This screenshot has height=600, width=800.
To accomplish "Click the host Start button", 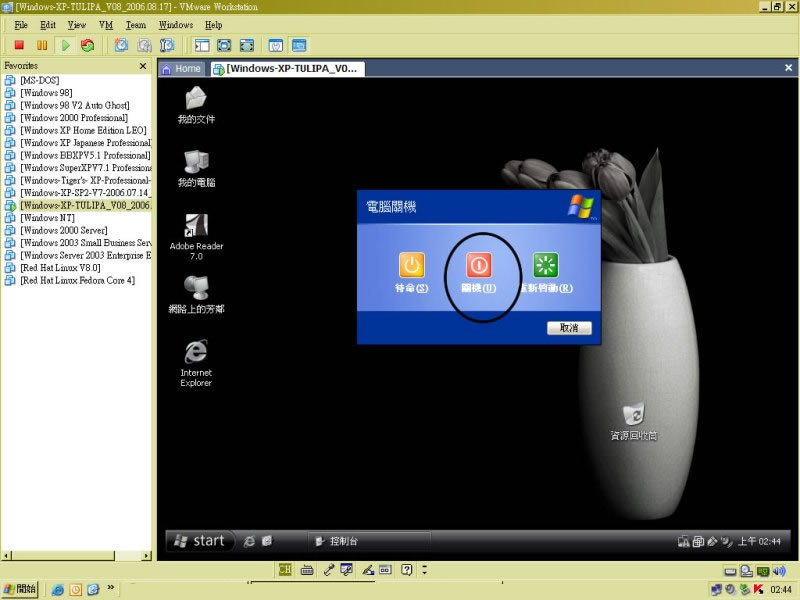I will (x=20, y=589).
